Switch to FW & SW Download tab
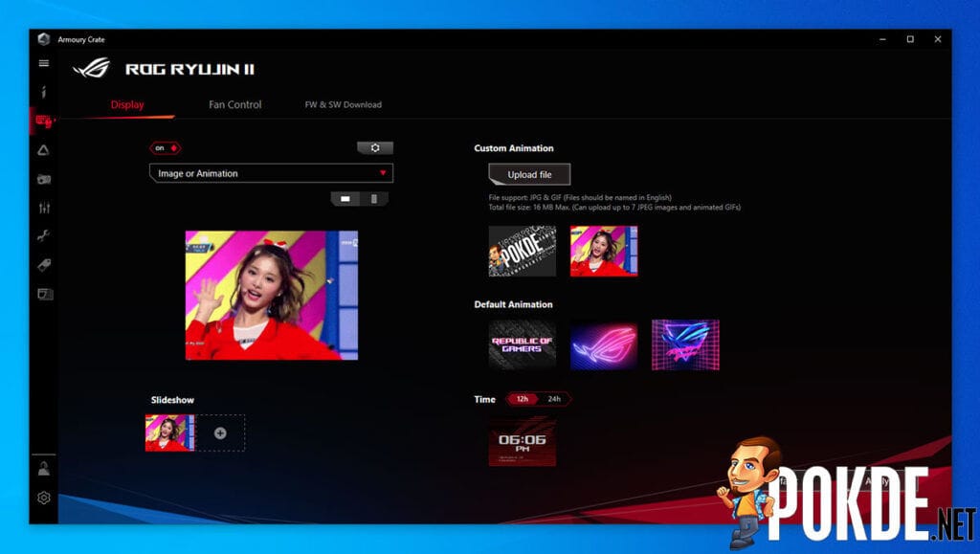980x554 pixels. click(344, 105)
